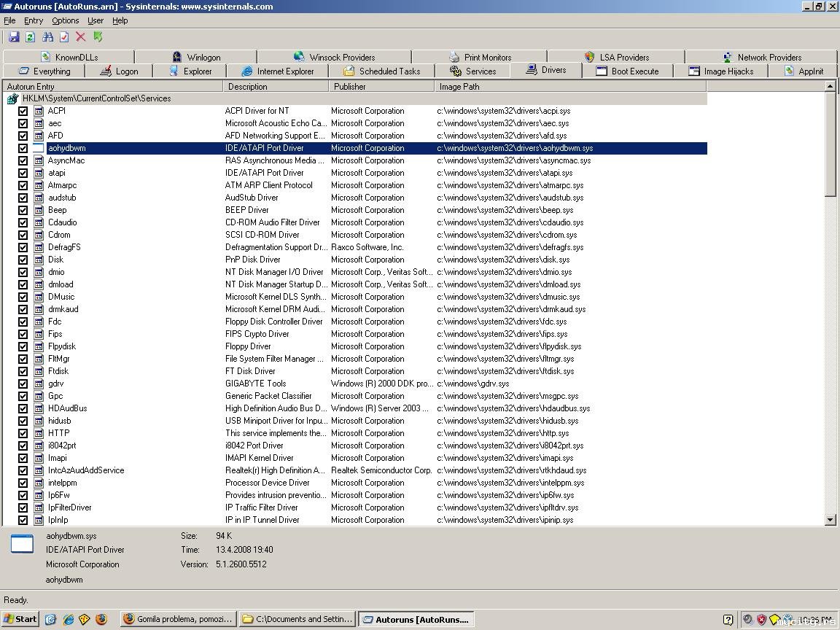
Task: Click the Properties toolbar icon
Action: tap(64, 37)
